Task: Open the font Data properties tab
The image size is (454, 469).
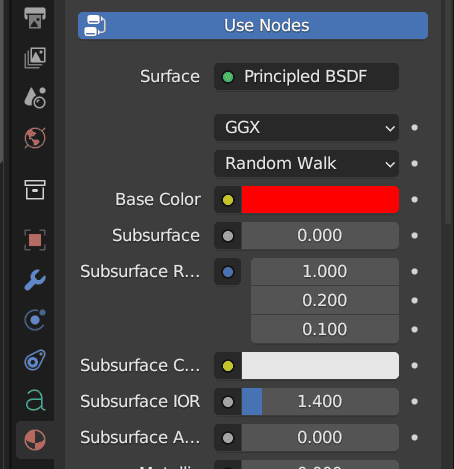Action: tap(35, 400)
